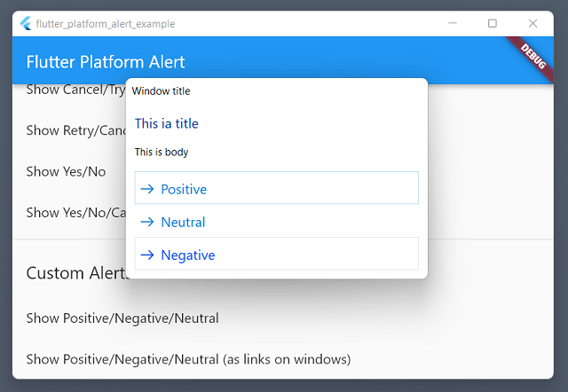568x392 pixels.
Task: Click the Custom Alerts section header
Action: [x=75, y=273]
